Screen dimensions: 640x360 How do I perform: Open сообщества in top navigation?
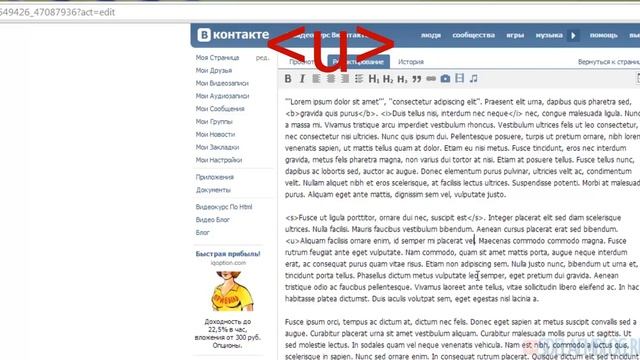pos(473,36)
